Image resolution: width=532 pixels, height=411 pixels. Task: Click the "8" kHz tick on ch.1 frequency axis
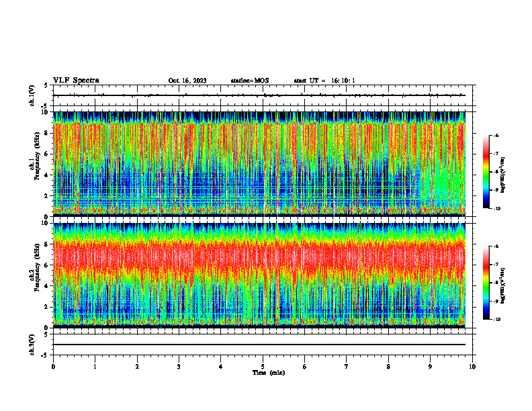(48, 133)
